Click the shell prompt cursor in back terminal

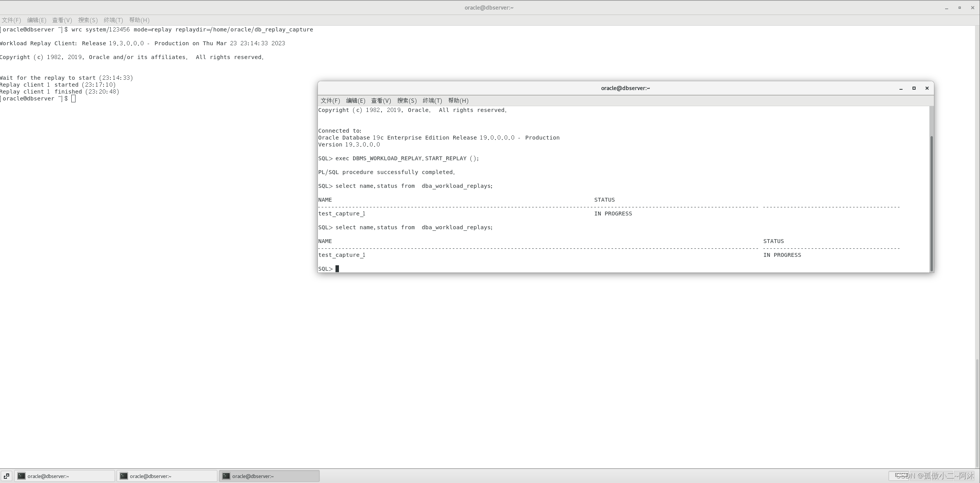(x=73, y=99)
